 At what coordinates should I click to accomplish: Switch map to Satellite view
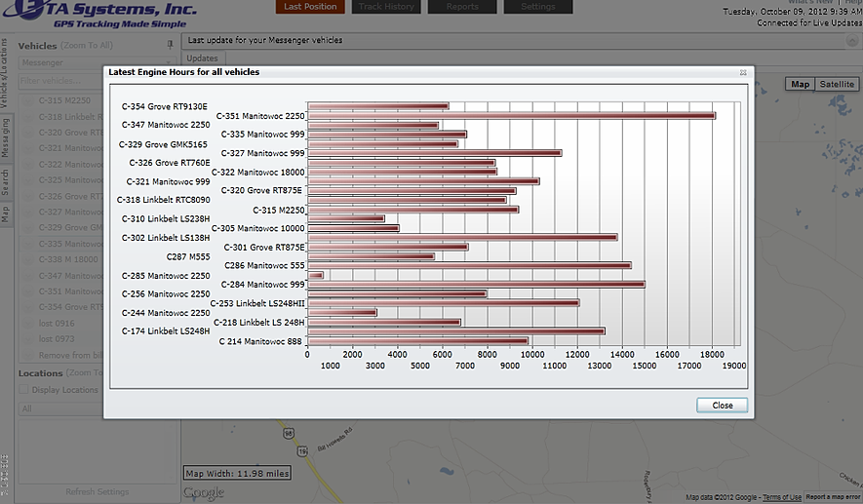point(837,84)
